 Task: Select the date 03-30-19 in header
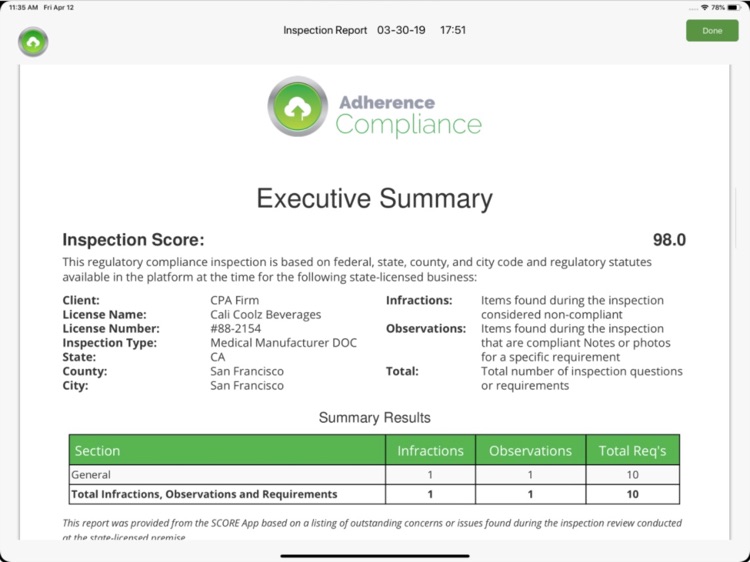pos(401,30)
